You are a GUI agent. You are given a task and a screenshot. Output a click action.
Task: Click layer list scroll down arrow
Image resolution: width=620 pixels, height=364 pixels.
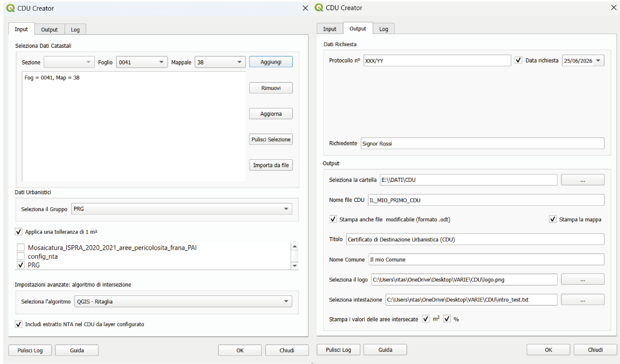click(x=295, y=266)
